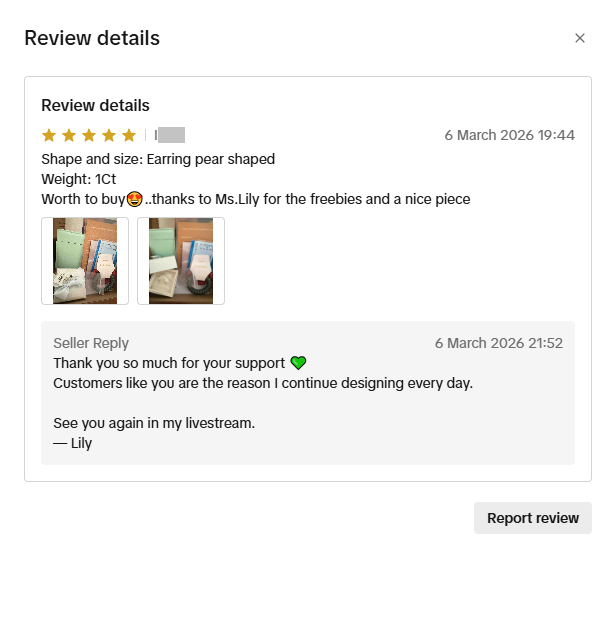Open the first review photo thumbnail
The image size is (616, 617).
[85, 261]
